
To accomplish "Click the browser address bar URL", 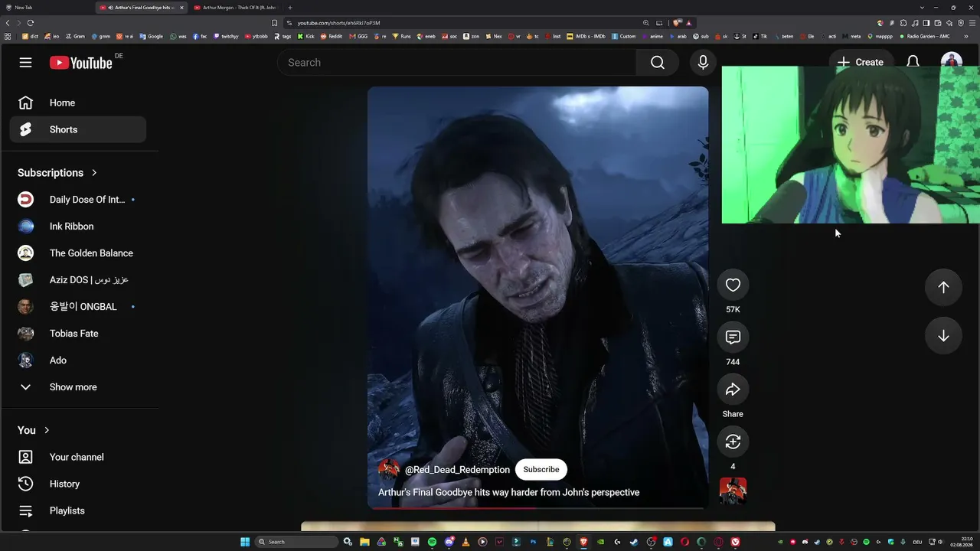I will 338,23.
